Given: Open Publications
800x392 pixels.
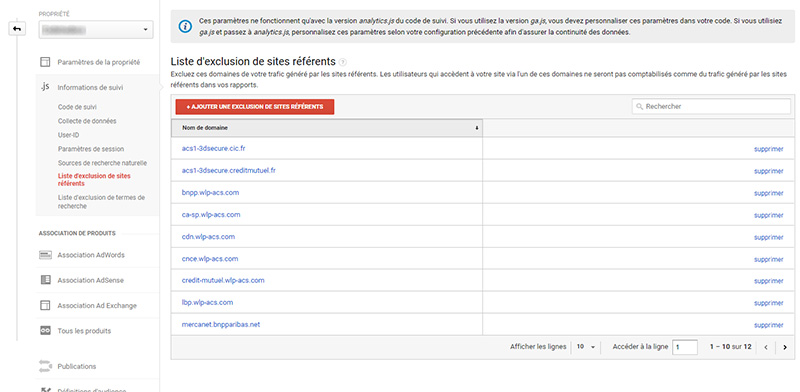Looking at the screenshot, I should [77, 366].
